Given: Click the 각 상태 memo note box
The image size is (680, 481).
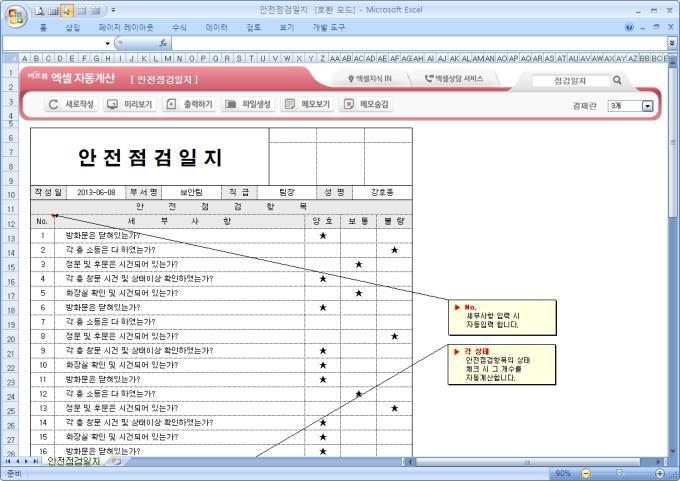Looking at the screenshot, I should click(x=501, y=364).
